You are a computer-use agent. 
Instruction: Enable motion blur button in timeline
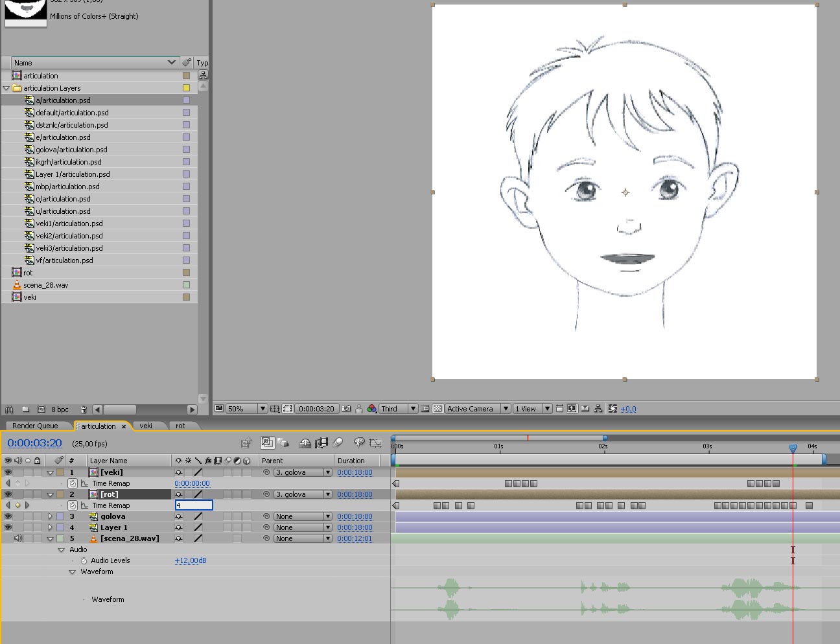[338, 443]
